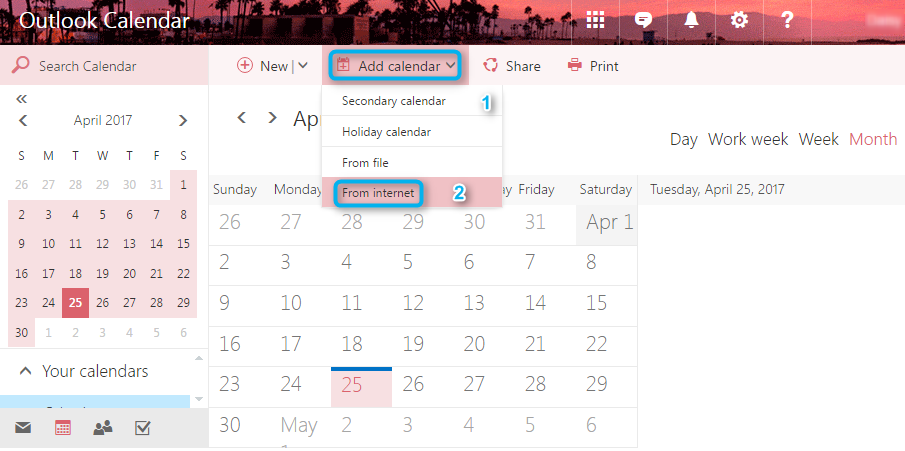The width and height of the screenshot is (905, 451).
Task: Open the app launcher grid icon
Action: 595,20
